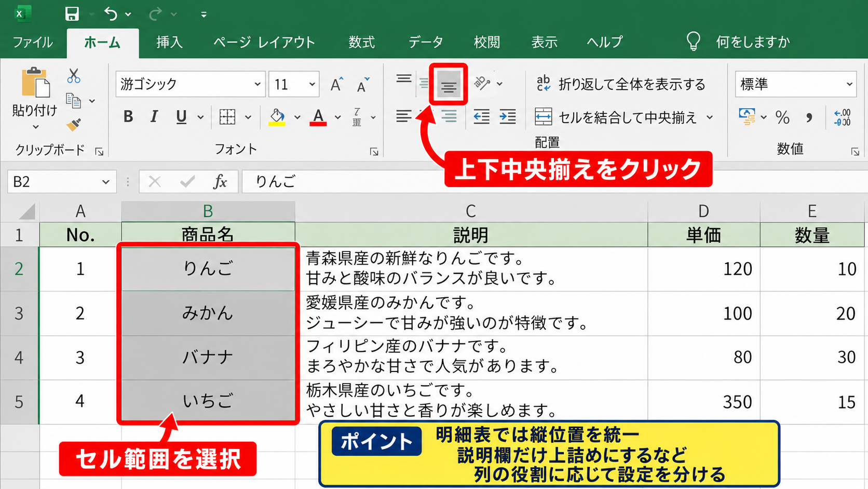
Task: Expand the Name Box dropdown arrow
Action: point(105,182)
